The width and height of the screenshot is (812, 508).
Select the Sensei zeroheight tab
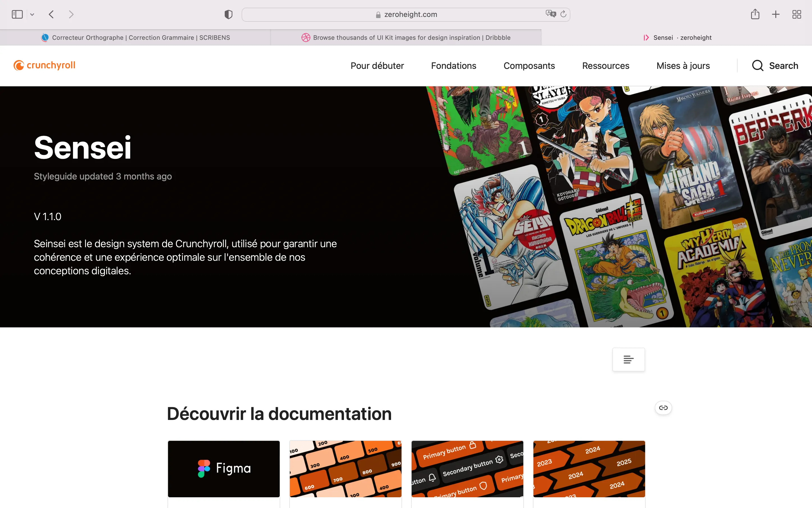tap(677, 38)
